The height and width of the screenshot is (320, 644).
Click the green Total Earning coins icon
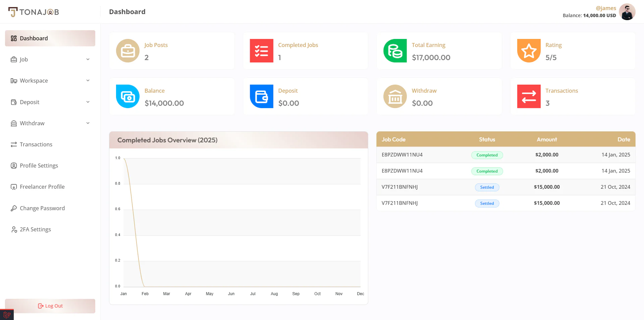tap(395, 51)
